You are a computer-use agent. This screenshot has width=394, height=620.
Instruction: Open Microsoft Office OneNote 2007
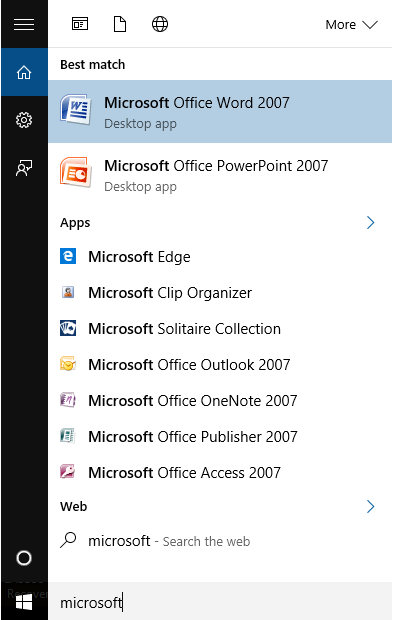coord(220,401)
